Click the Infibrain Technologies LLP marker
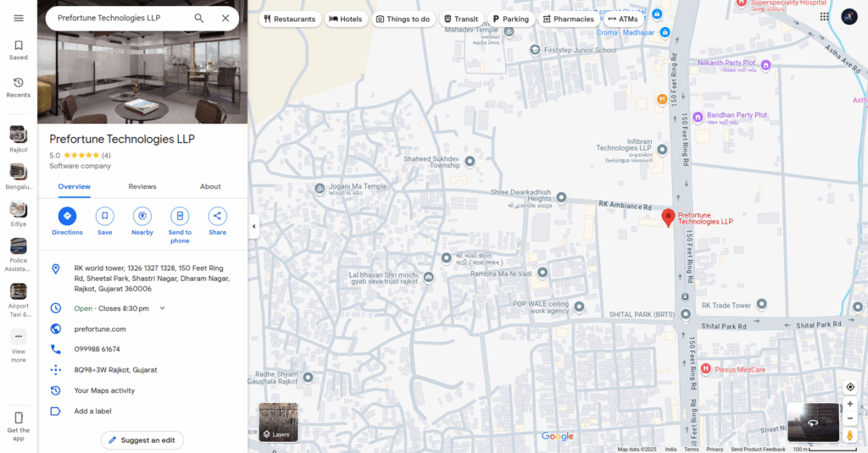868x453 pixels. click(x=662, y=149)
